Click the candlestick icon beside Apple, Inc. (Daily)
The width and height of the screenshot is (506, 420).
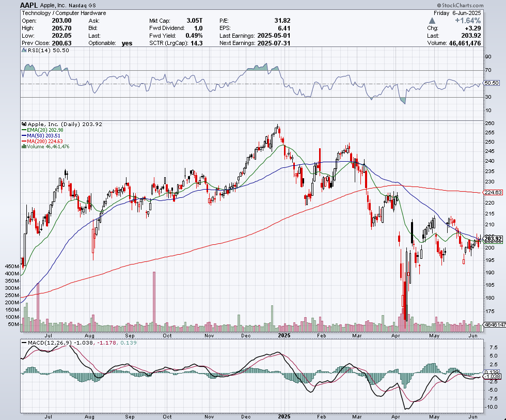(x=23, y=125)
